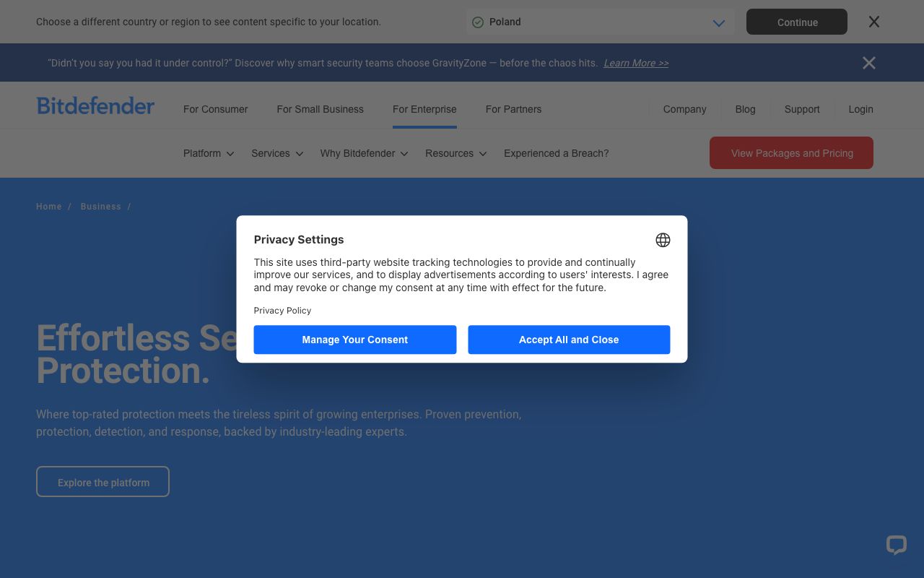924x578 pixels.
Task: Expand the Why Bitdefender menu
Action: click(365, 153)
